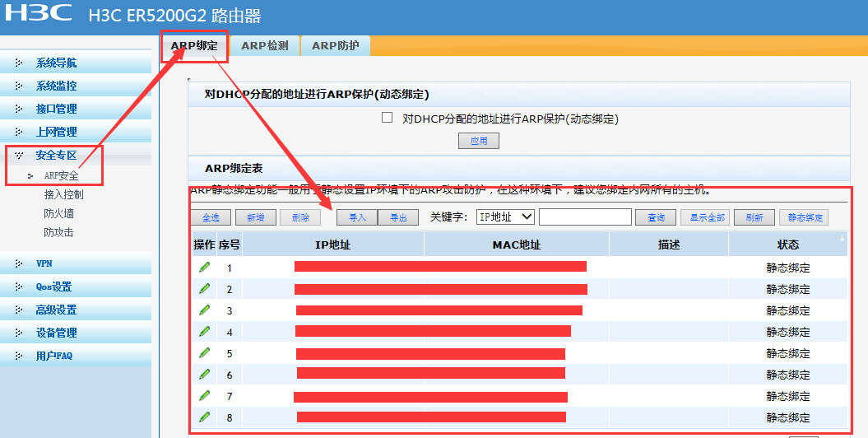Click the 全选 select-all button
This screenshot has width=868, height=438.
coord(211,217)
